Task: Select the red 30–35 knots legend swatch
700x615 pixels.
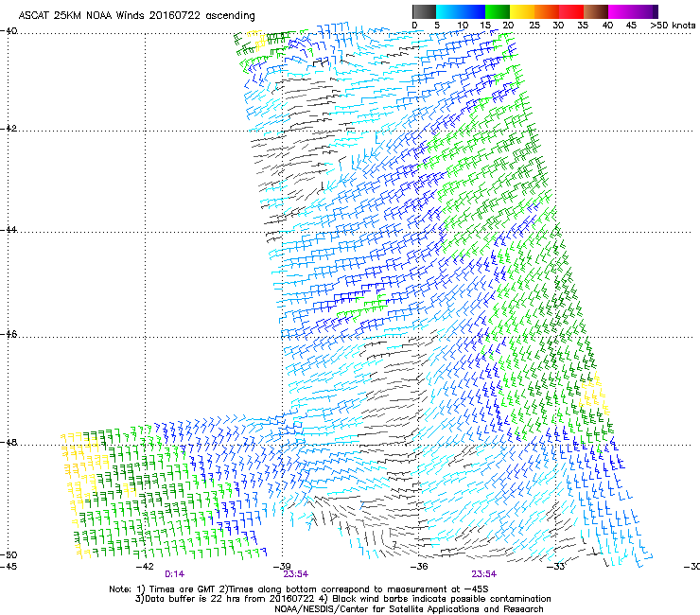Action: [571, 11]
